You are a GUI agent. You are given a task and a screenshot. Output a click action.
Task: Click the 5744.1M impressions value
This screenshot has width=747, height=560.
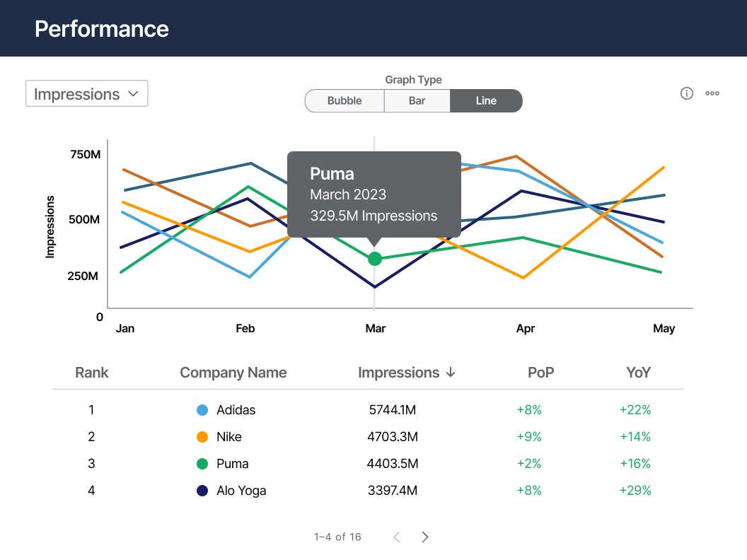click(x=393, y=410)
